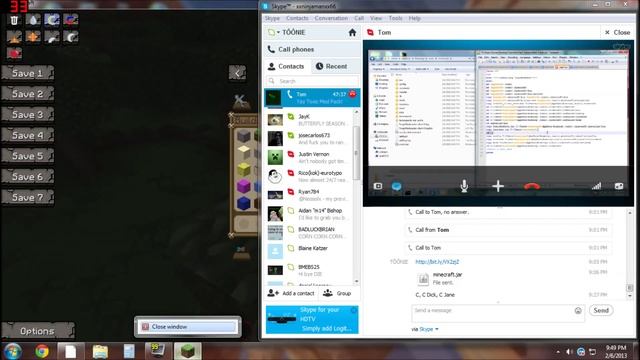Click the full screen icon in call controls

click(619, 186)
